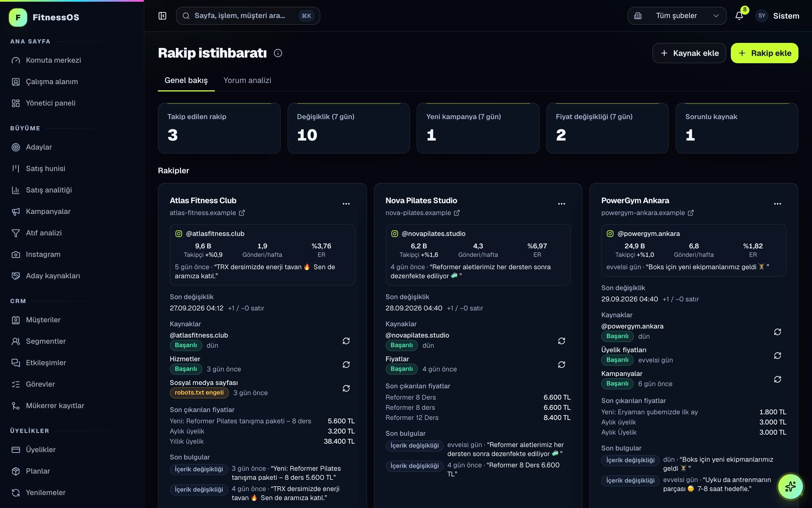Open the notifications bell
The height and width of the screenshot is (508, 812).
pos(739,16)
